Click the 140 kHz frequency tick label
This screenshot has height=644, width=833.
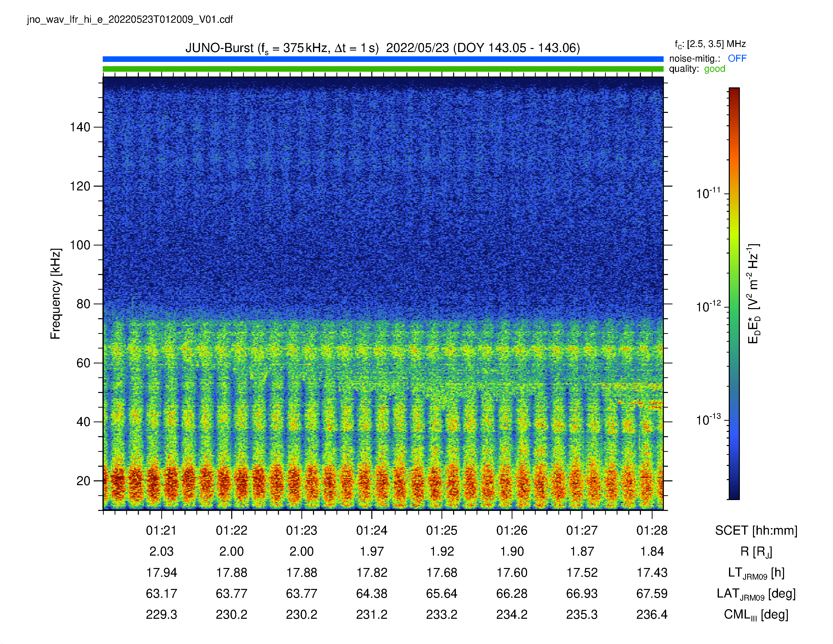pos(80,127)
